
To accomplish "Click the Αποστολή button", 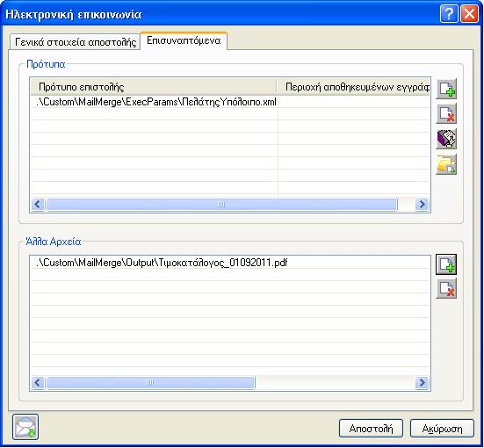I will 371,429.
